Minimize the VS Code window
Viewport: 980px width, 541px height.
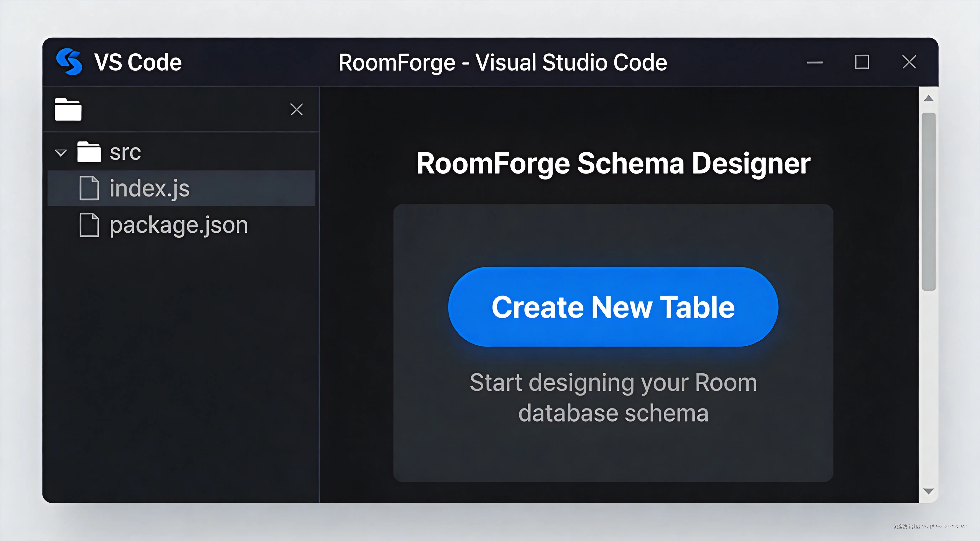(815, 62)
